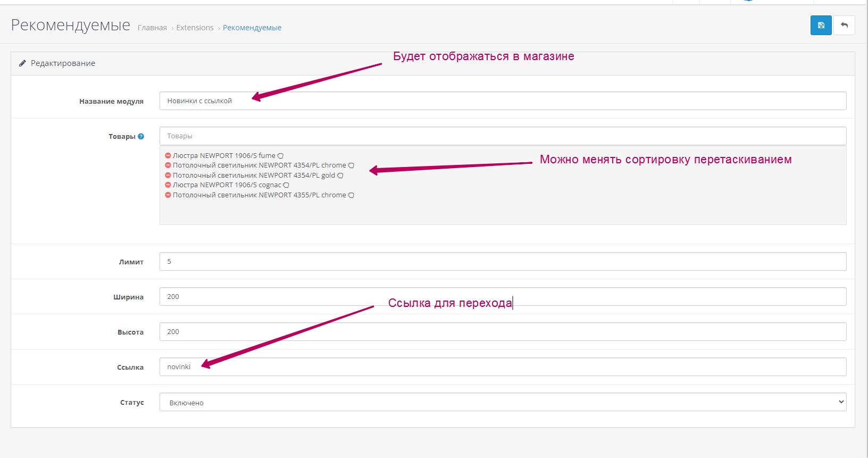Click drag handle of 1906/S fume item
Screen dimensions: 868x458
tap(280, 156)
